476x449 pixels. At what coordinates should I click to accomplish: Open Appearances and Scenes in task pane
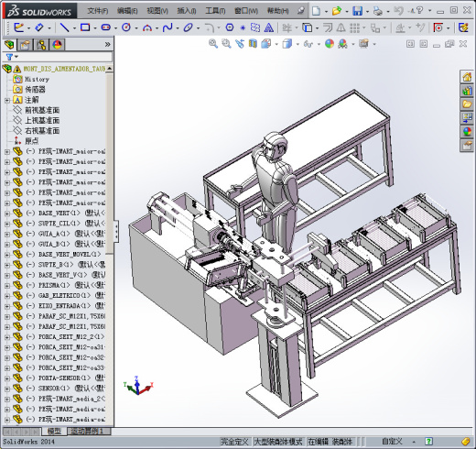tap(467, 132)
